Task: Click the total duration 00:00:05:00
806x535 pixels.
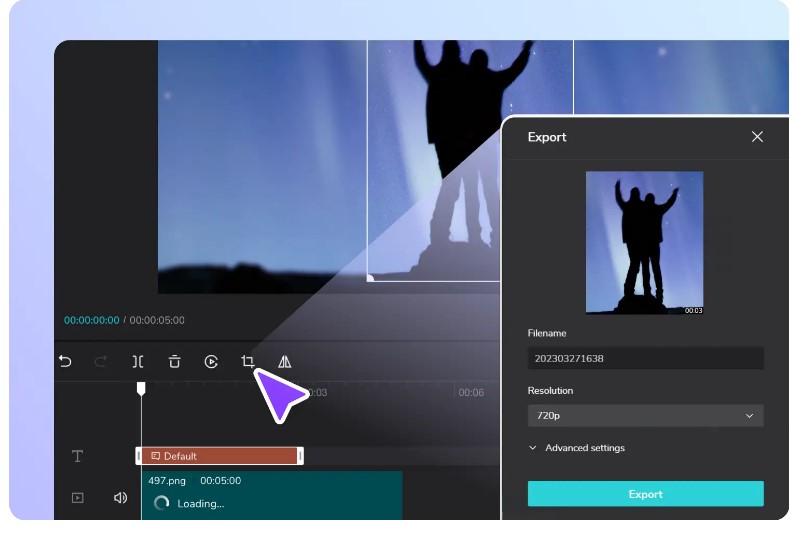Action: coord(157,320)
